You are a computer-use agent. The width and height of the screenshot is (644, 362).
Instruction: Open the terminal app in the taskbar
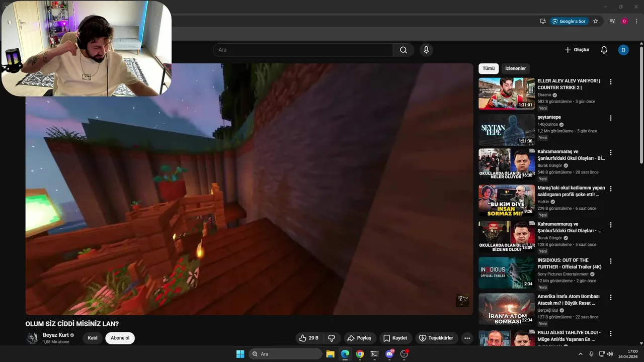(x=374, y=354)
